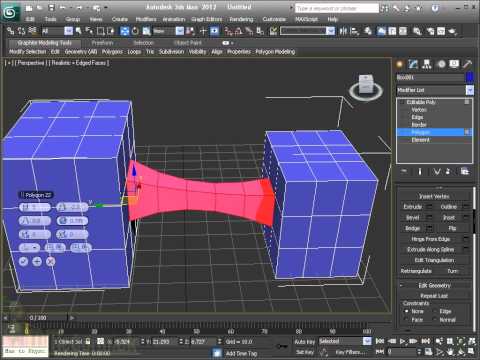The width and height of the screenshot is (480, 360).
Task: Activate the Select and Move tool
Action: click(125, 31)
